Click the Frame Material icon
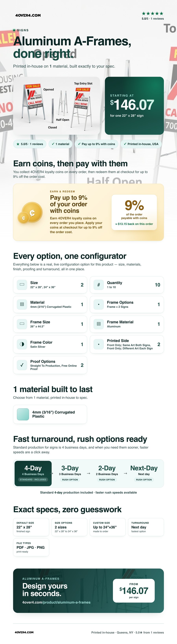This screenshot has width=177, height=644. [x=99, y=324]
